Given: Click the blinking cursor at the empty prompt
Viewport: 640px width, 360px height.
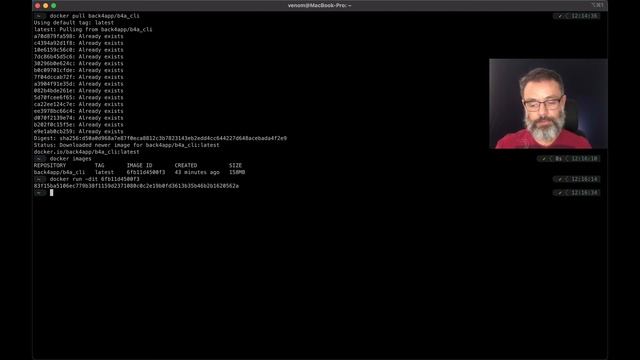Looking at the screenshot, I should pos(51,193).
